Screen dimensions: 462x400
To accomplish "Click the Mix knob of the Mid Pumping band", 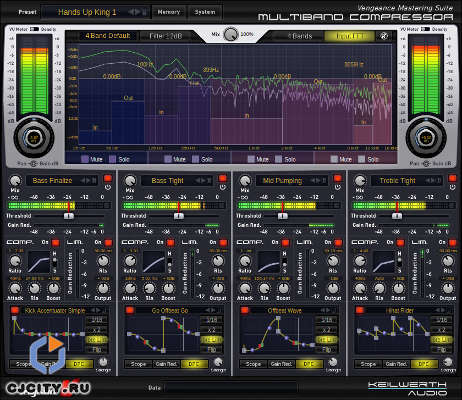I will (245, 181).
